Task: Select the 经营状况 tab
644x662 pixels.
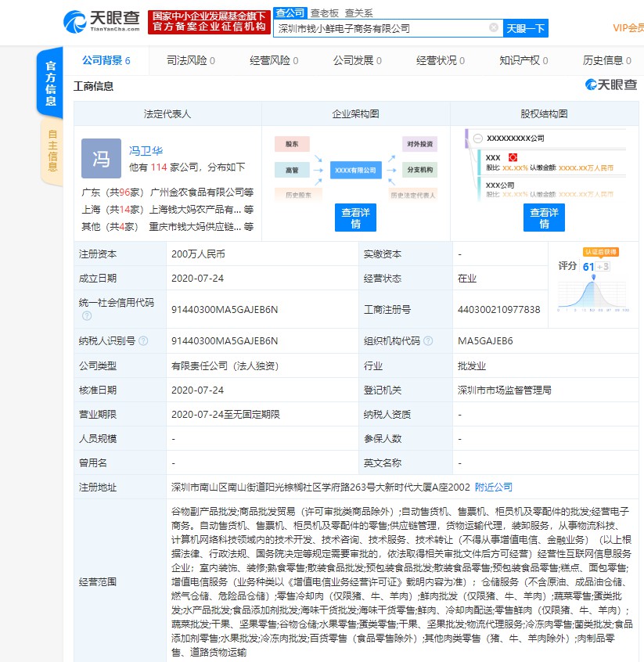Action: click(x=441, y=60)
